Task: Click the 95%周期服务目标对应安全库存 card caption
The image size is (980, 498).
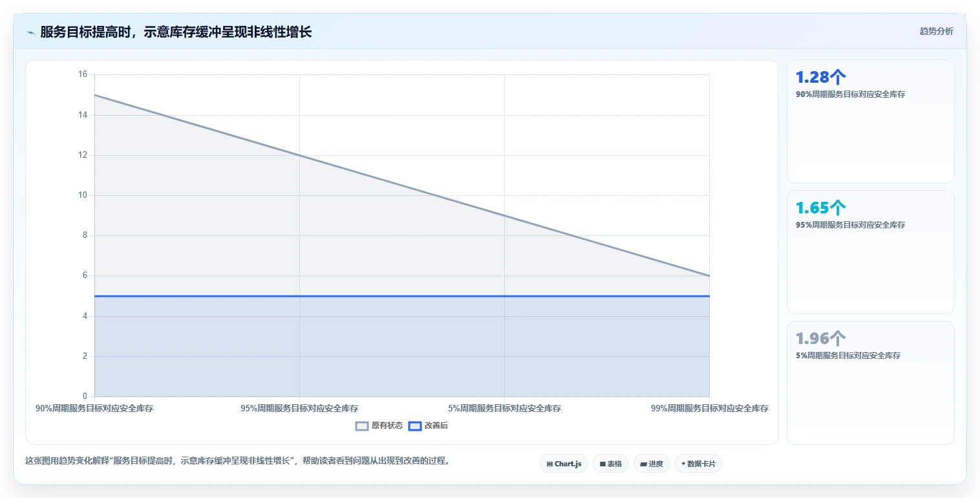Action: coord(850,225)
